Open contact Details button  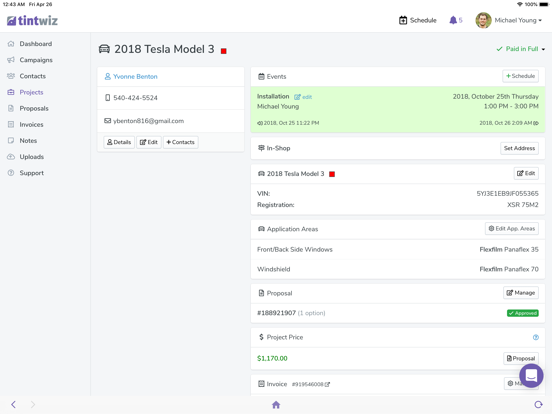click(x=119, y=142)
